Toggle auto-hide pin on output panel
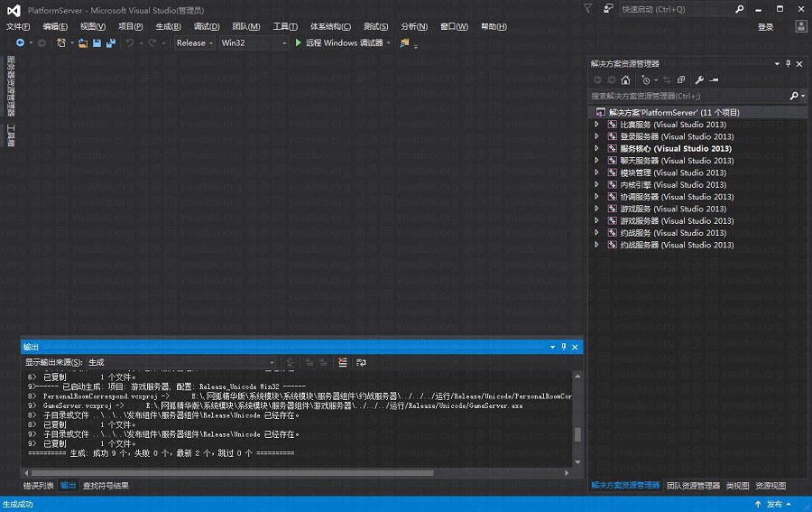The height and width of the screenshot is (512, 812). point(563,347)
